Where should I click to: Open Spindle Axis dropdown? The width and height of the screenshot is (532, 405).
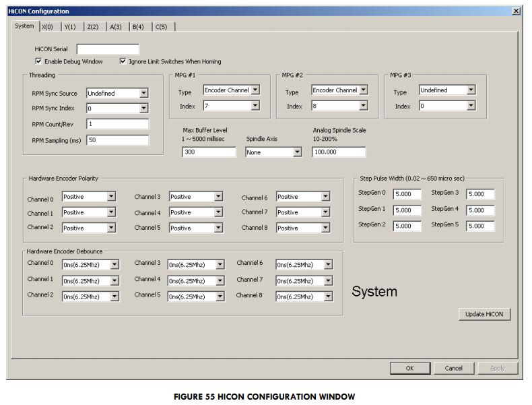(297, 152)
